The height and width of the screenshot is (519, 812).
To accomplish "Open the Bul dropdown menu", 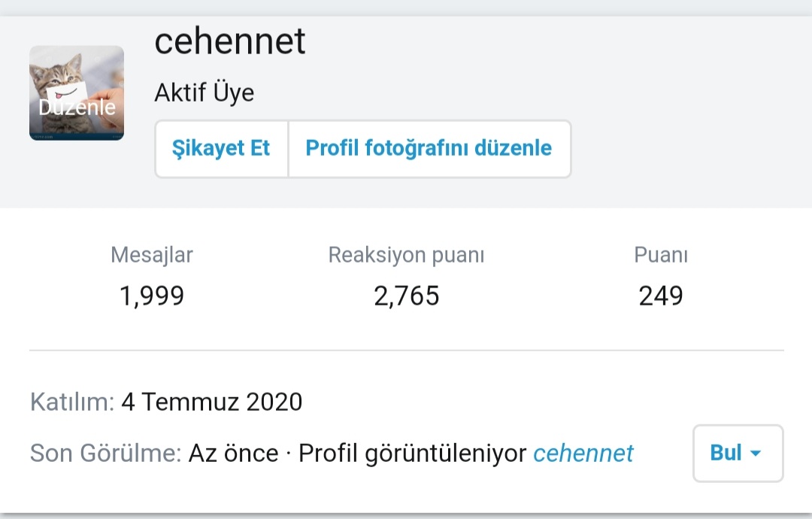I will 726,453.
